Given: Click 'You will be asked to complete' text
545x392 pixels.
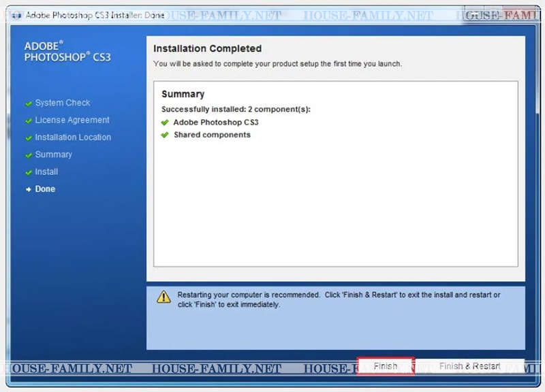Looking at the screenshot, I should pyautogui.click(x=278, y=64).
